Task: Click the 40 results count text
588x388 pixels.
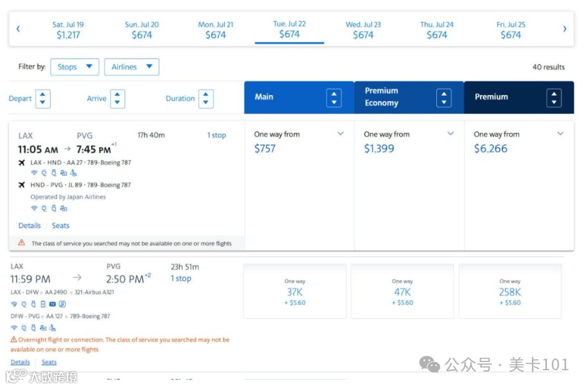Action: click(x=548, y=67)
